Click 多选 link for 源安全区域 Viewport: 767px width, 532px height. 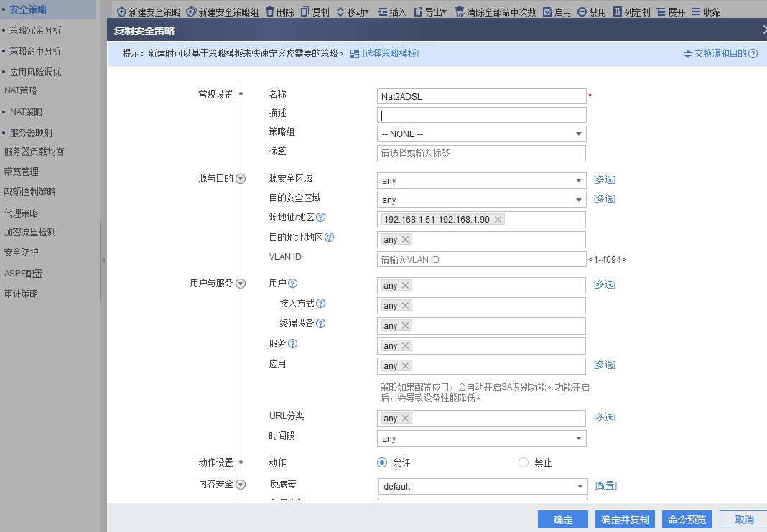pyautogui.click(x=605, y=179)
